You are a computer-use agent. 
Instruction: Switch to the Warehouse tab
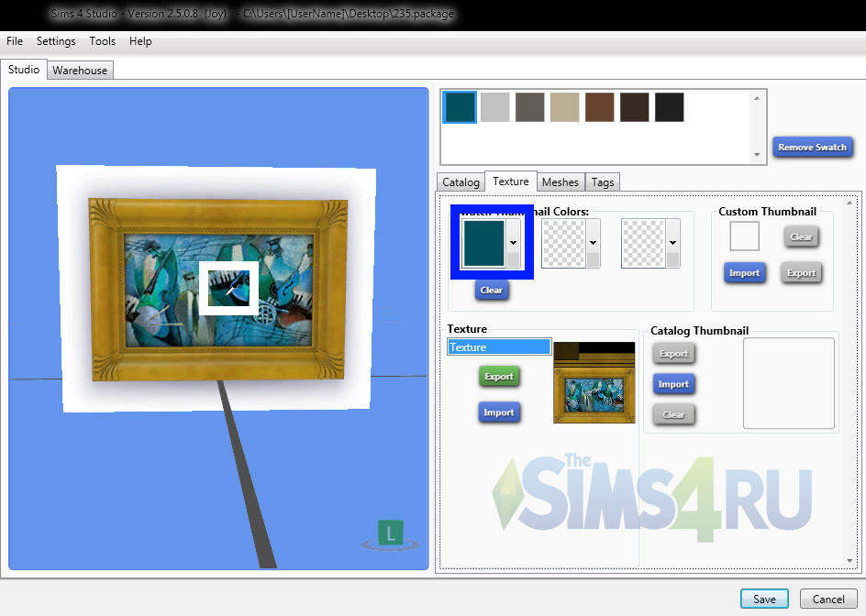tap(80, 71)
